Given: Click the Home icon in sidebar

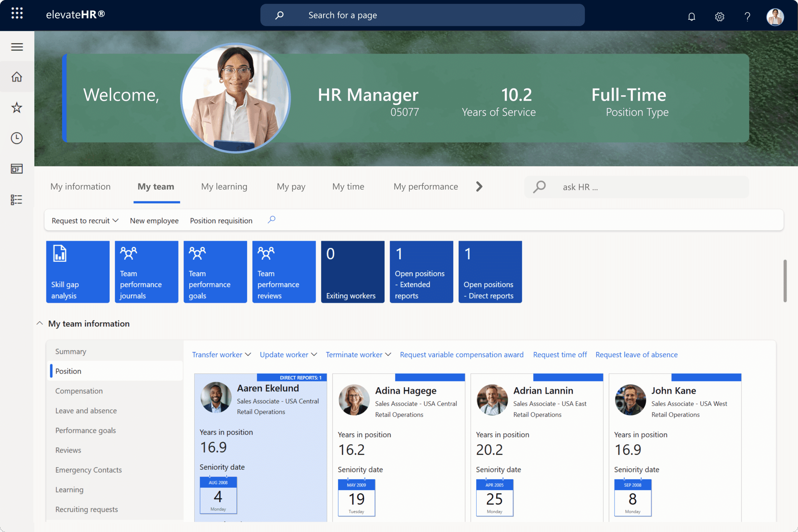Looking at the screenshot, I should click(17, 77).
